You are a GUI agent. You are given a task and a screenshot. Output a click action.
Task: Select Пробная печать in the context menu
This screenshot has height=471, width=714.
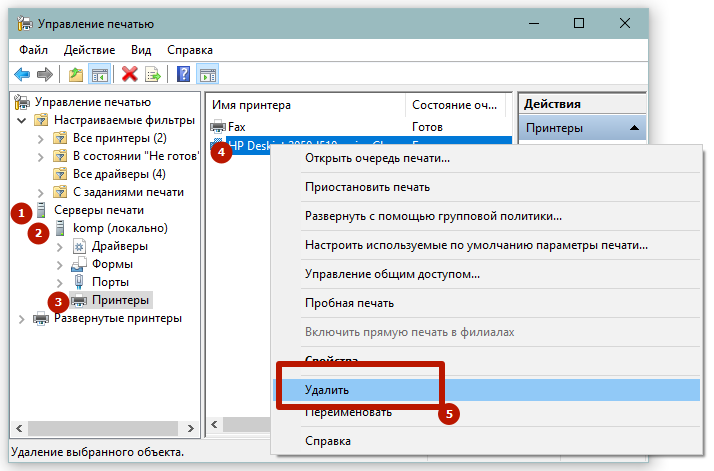tap(349, 303)
